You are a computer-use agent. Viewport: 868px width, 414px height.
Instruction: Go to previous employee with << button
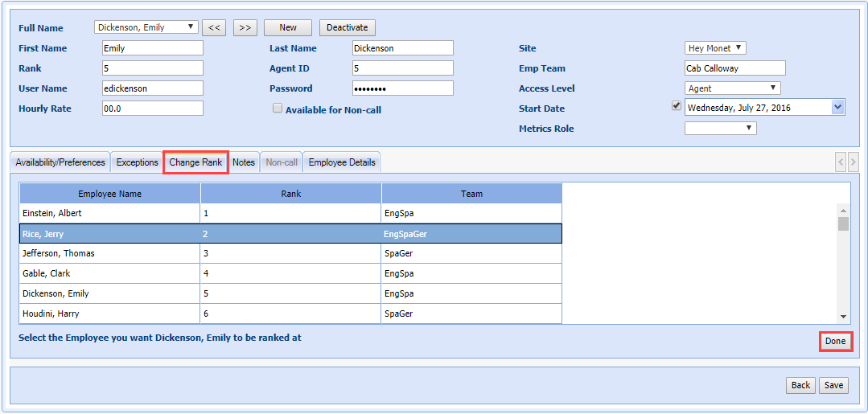click(x=213, y=27)
